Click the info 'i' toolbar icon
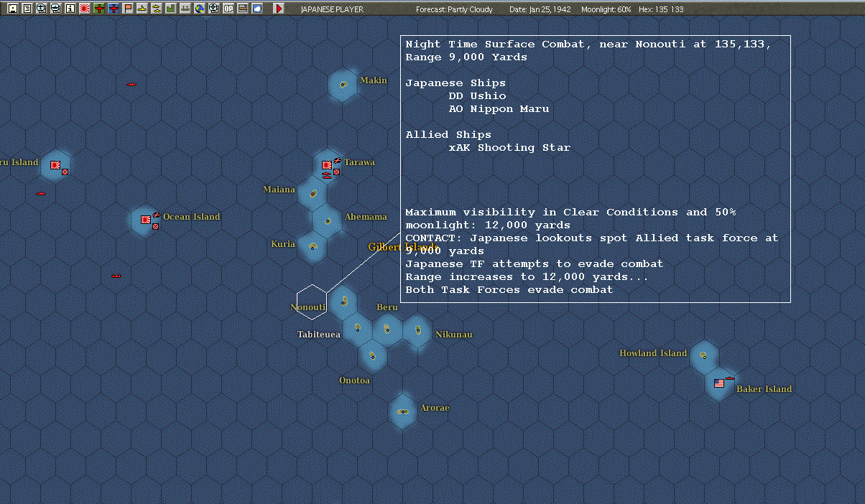 [70, 9]
